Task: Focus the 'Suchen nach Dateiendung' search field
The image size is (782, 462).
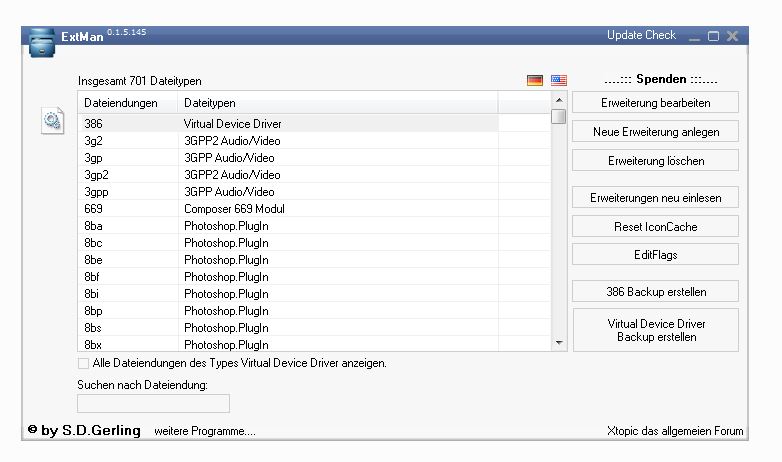Action: click(153, 403)
